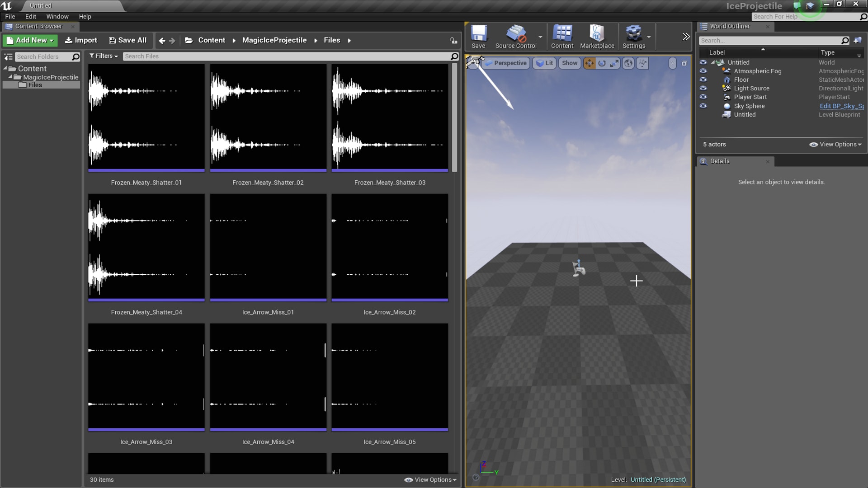Click the feedback chat bubble icon
868x488 pixels.
coord(797,5)
